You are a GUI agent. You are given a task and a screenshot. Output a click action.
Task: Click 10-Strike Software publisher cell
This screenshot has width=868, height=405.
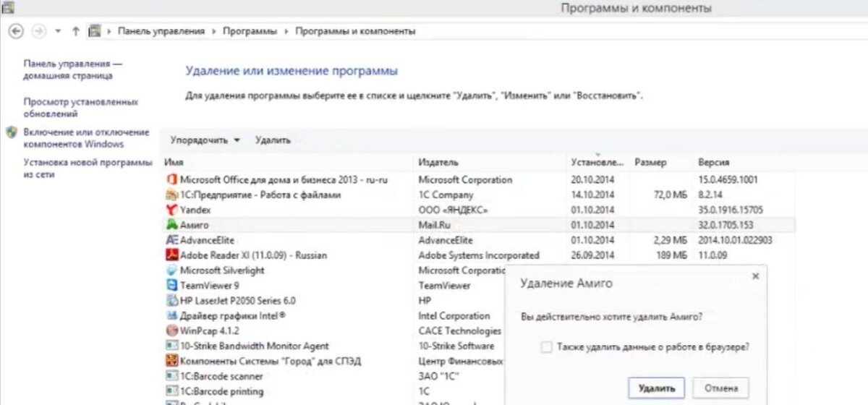456,346
